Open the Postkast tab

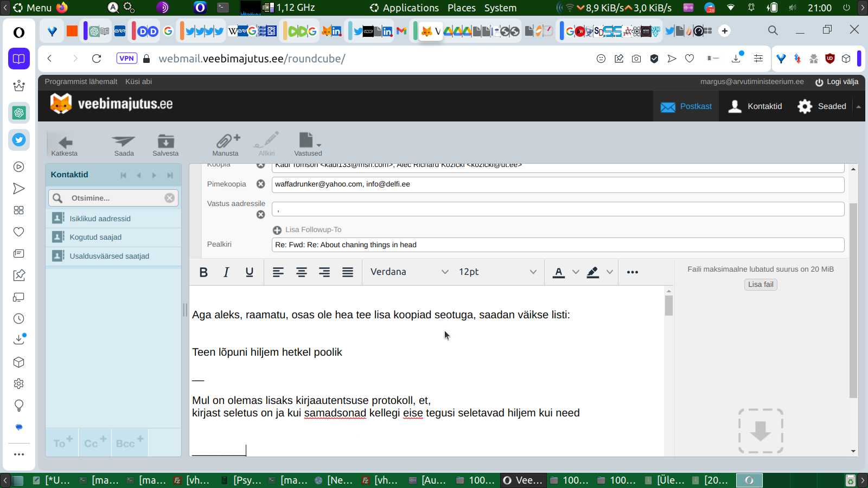coord(686,106)
